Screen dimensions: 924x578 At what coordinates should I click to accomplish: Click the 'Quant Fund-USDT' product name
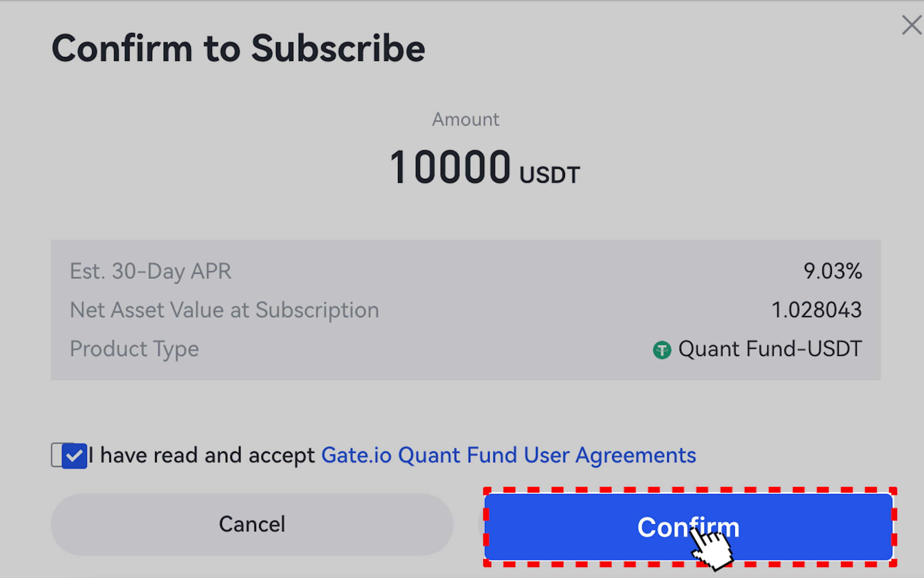pyautogui.click(x=769, y=349)
